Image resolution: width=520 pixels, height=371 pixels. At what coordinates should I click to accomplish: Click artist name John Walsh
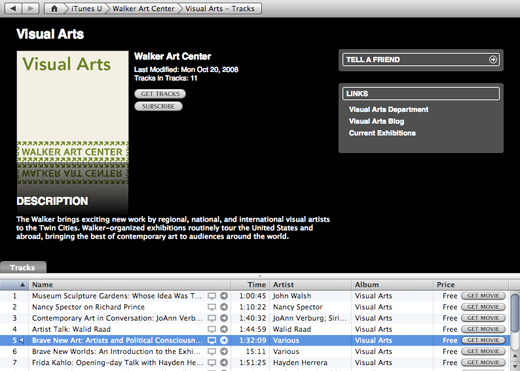coord(292,296)
